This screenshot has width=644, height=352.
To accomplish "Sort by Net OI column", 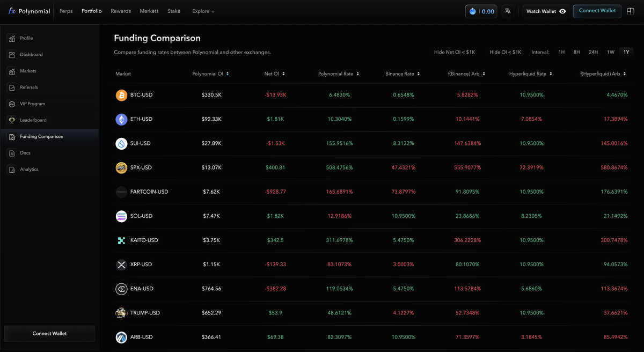I will (x=275, y=74).
